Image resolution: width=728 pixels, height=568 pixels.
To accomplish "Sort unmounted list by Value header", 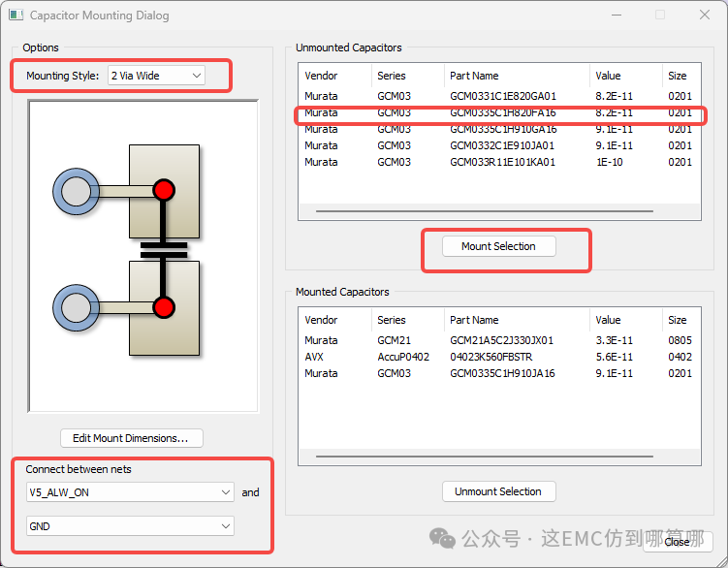I will [x=626, y=76].
